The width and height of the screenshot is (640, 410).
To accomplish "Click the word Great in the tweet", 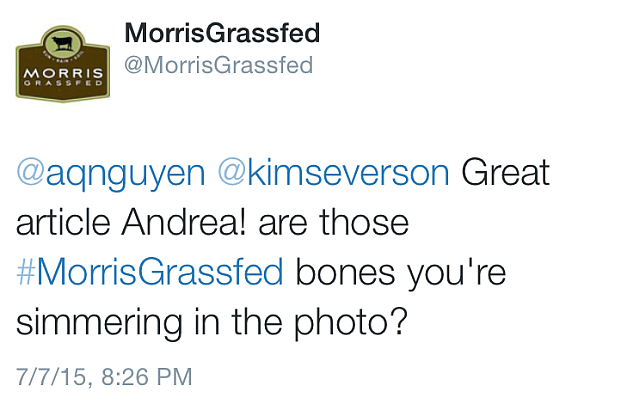I will pyautogui.click(x=505, y=172).
